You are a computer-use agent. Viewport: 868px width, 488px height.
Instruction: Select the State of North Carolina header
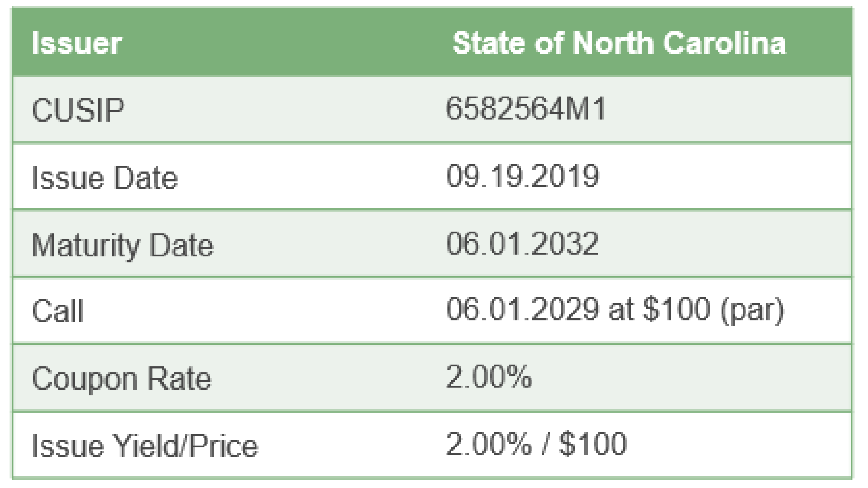619,43
